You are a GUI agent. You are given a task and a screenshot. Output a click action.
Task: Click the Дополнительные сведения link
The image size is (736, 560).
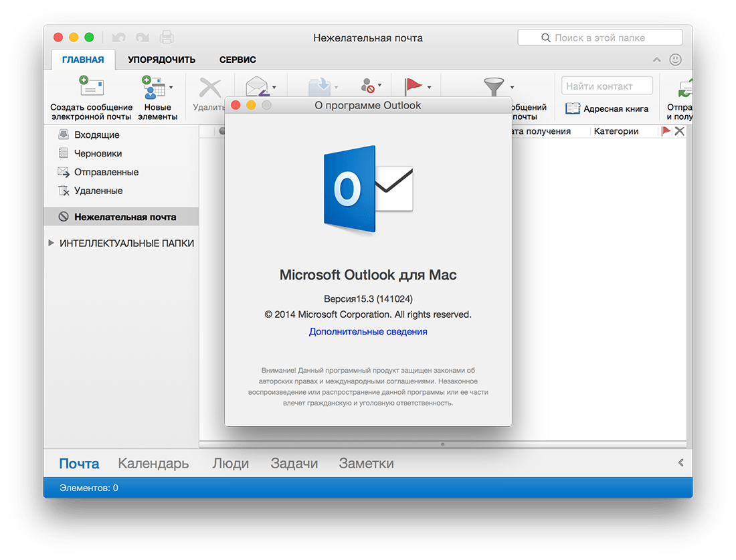368,331
